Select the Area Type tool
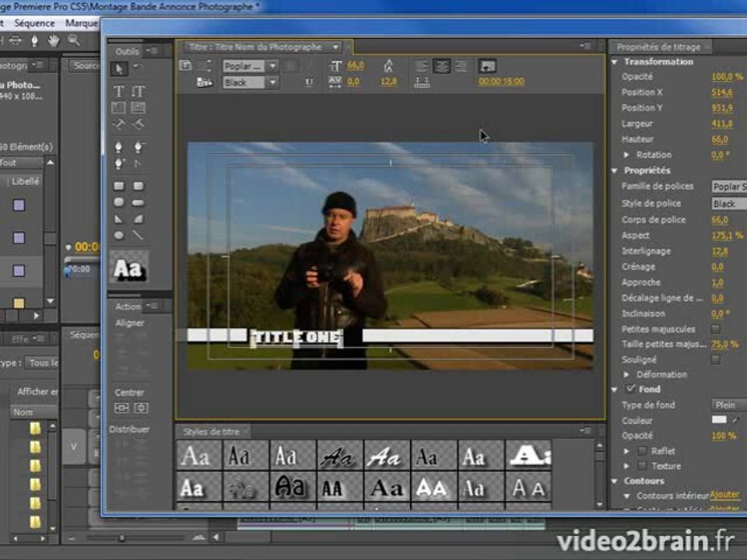Image resolution: width=747 pixels, height=560 pixels. coord(118,107)
